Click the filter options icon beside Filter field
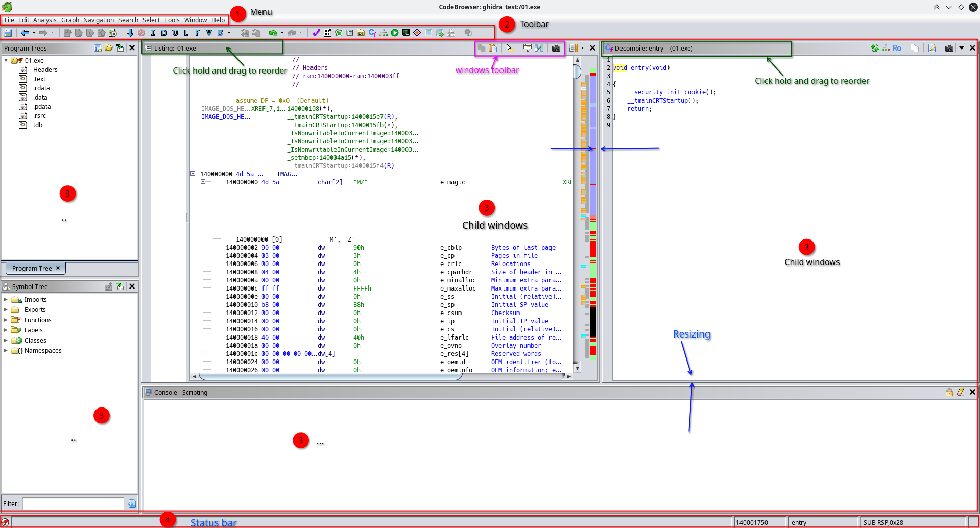Image resolution: width=980 pixels, height=528 pixels. click(132, 503)
